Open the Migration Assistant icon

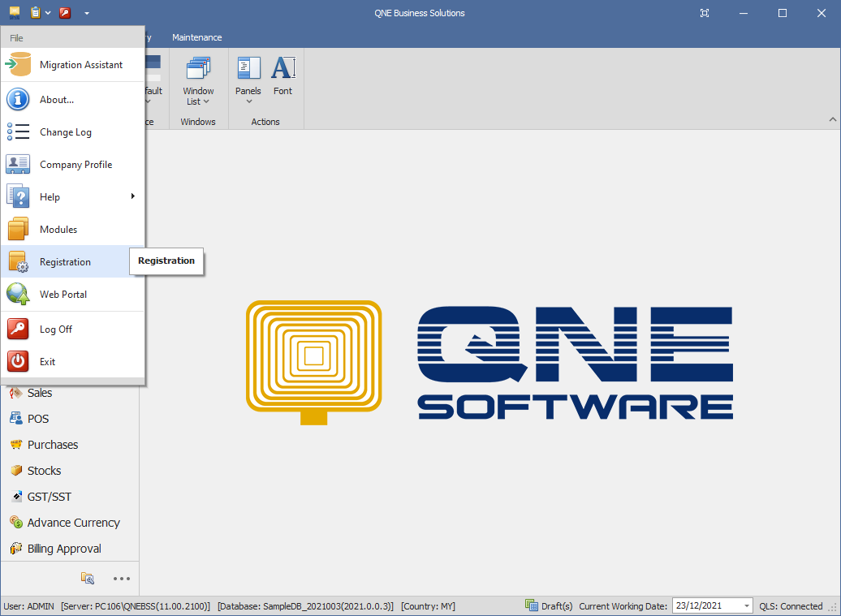18,64
